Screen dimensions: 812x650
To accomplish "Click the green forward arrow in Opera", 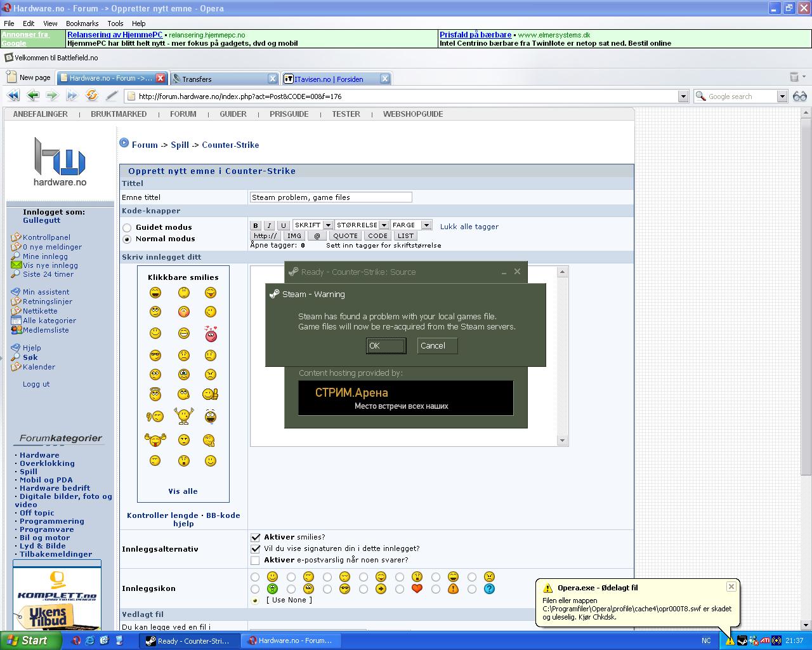I will point(52,96).
